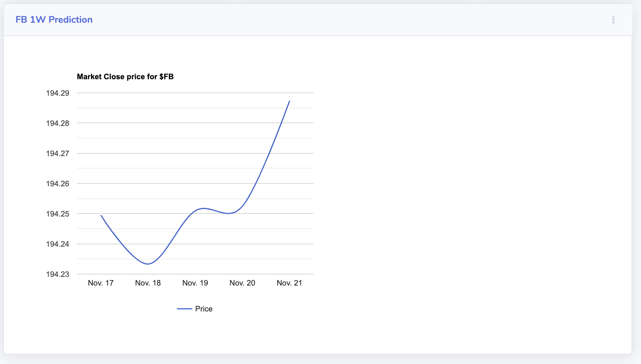The width and height of the screenshot is (641, 364).
Task: Open the card's three-dot options menu
Action: pos(613,20)
